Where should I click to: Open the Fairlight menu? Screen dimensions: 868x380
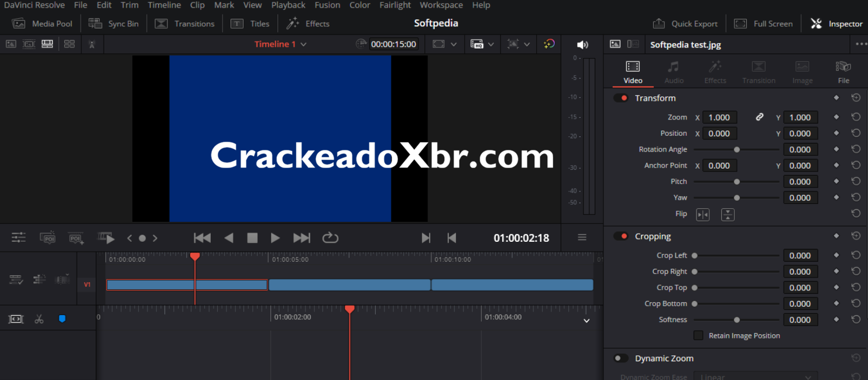coord(395,5)
